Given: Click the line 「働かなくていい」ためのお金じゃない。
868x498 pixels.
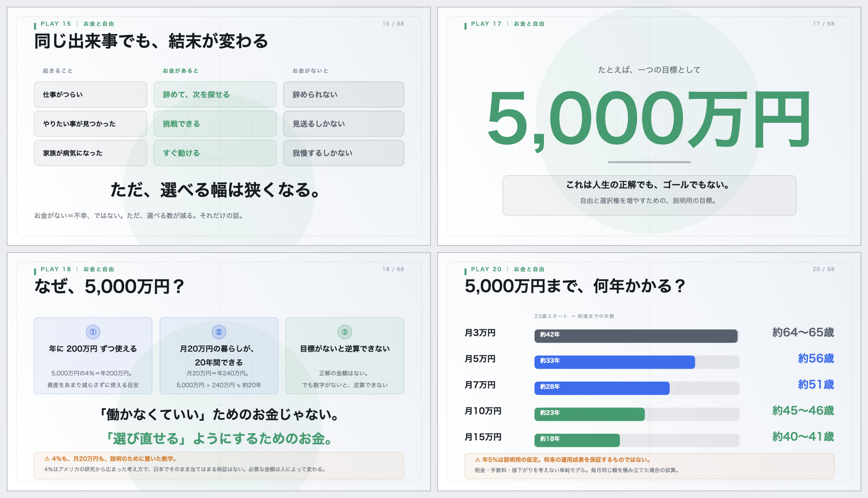Looking at the screenshot, I should click(x=219, y=415).
